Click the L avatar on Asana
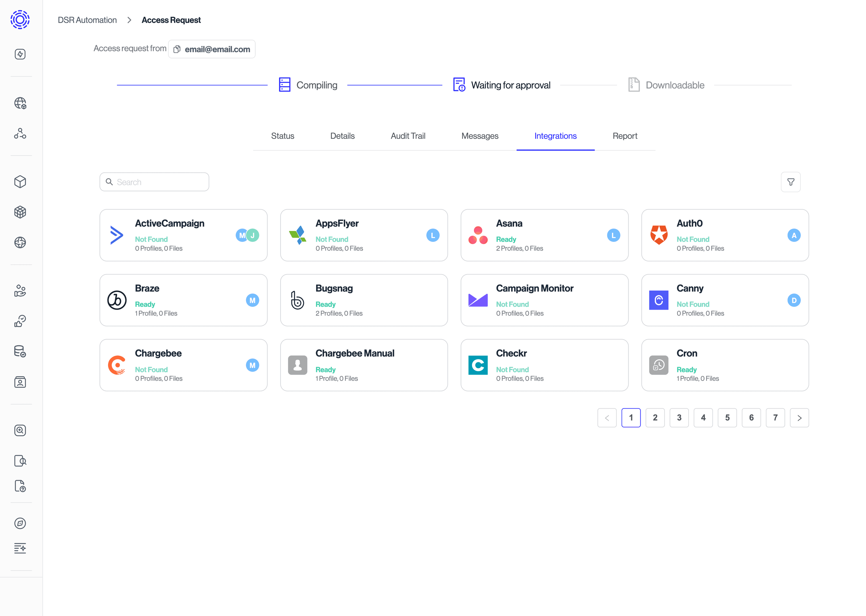 coord(613,235)
